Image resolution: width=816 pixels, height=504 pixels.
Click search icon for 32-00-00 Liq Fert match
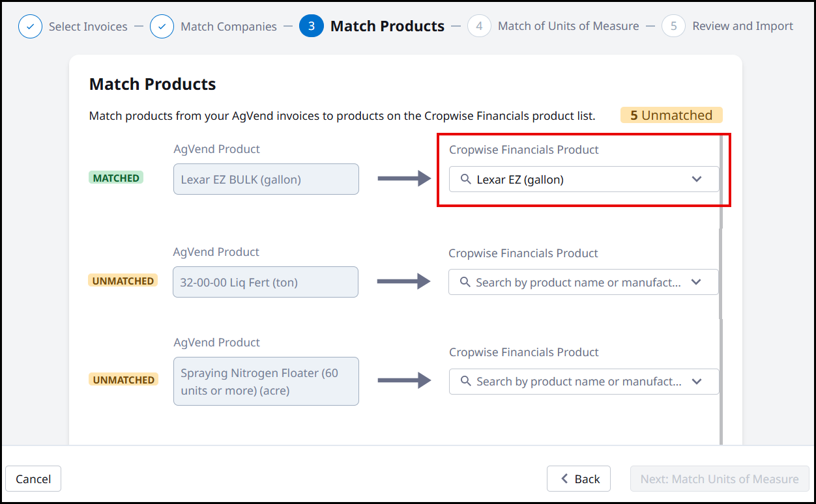pyautogui.click(x=465, y=282)
